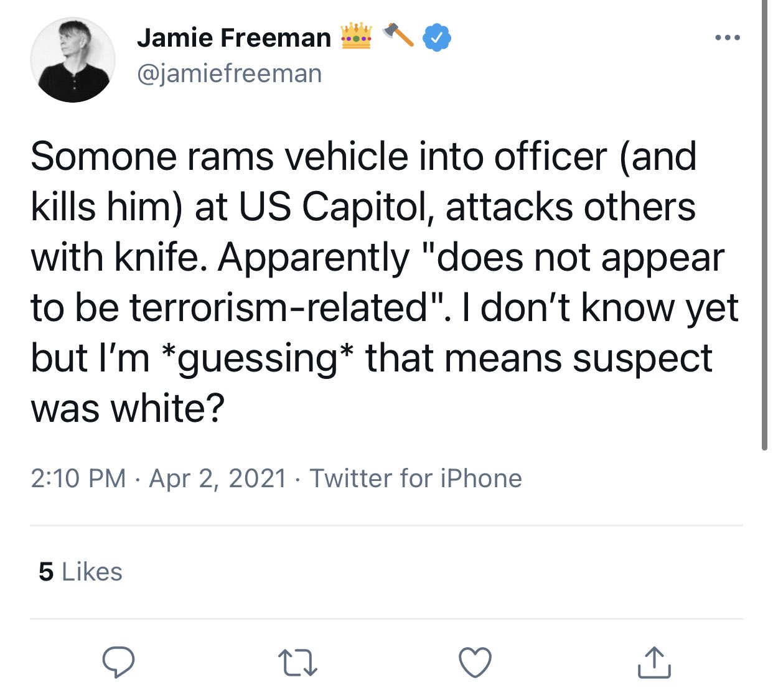Click the vertical scrollbar on the right edge

pos(764,224)
